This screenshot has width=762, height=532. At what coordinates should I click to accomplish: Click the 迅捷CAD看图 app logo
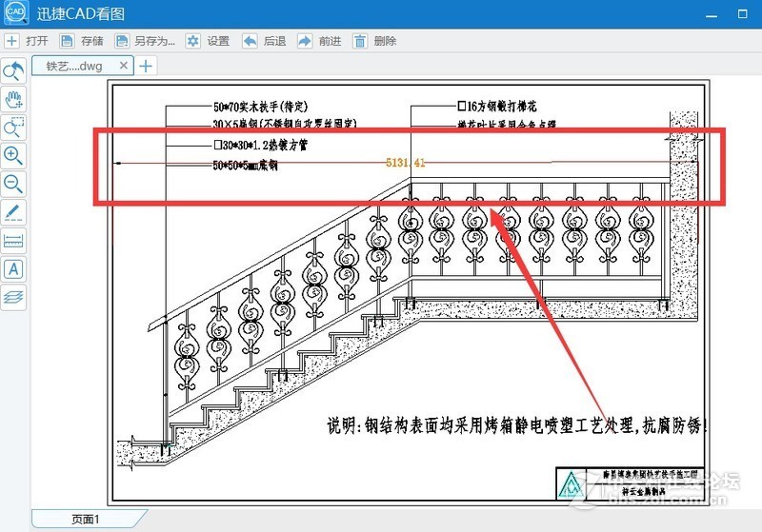tap(15, 12)
